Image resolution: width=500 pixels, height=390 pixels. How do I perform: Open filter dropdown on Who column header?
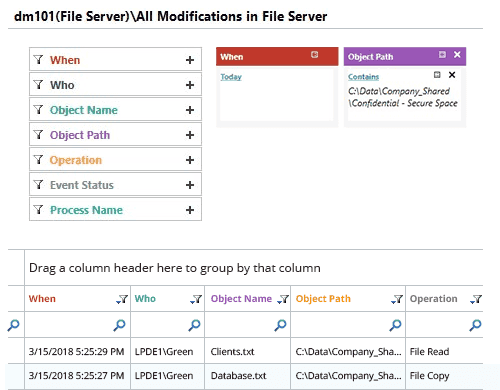(196, 299)
